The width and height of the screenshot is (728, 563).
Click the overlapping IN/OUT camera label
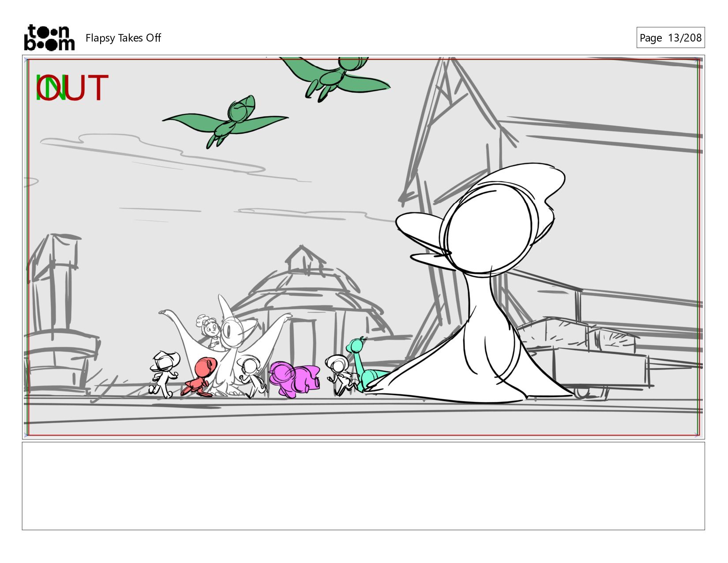point(71,88)
